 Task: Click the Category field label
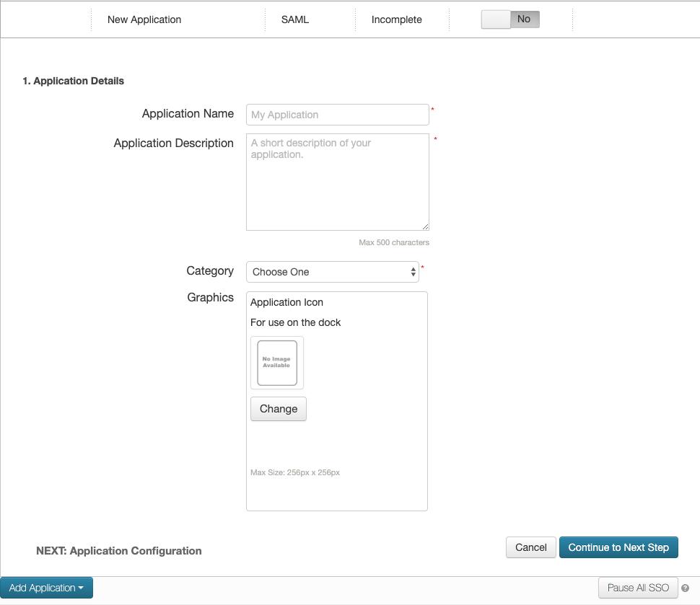tap(210, 271)
